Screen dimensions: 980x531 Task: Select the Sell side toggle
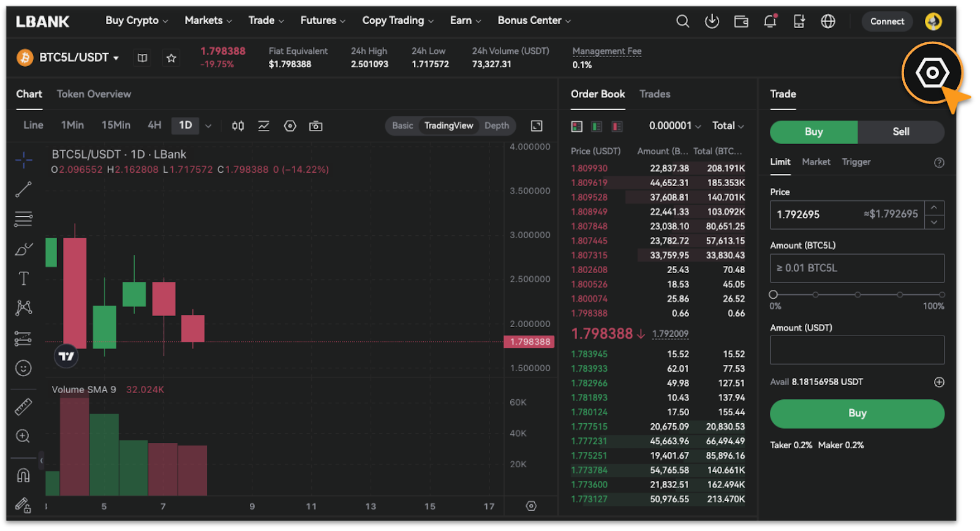point(900,132)
